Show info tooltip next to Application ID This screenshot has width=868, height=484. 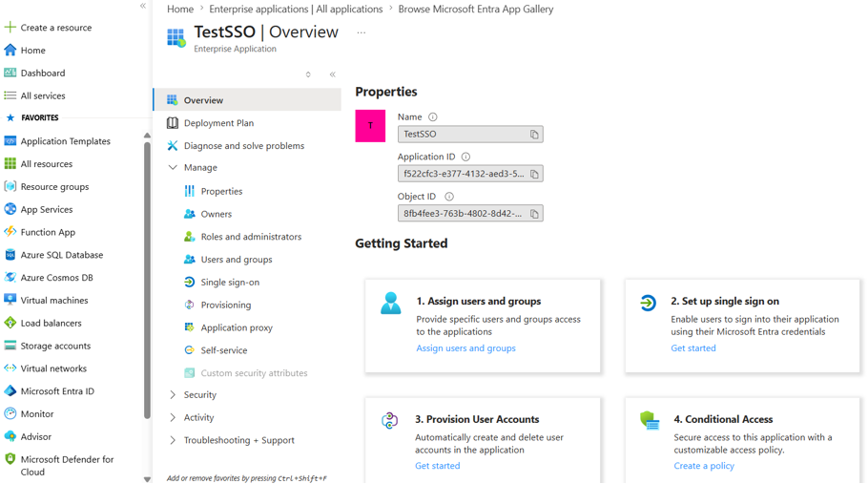466,157
